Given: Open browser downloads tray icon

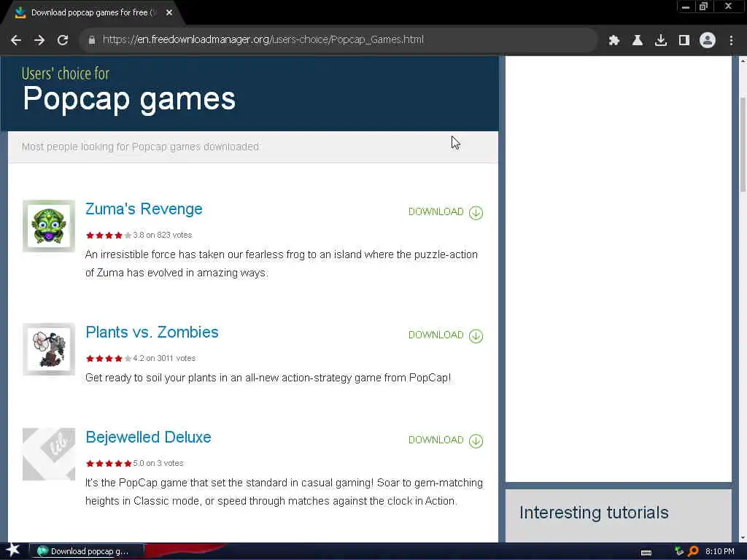Looking at the screenshot, I should click(x=661, y=40).
